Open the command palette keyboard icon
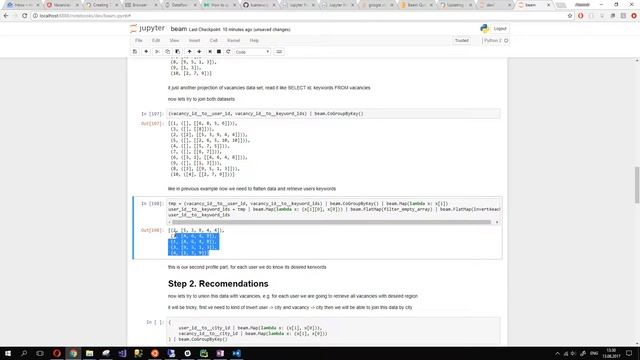The image size is (640, 360). tap(279, 52)
